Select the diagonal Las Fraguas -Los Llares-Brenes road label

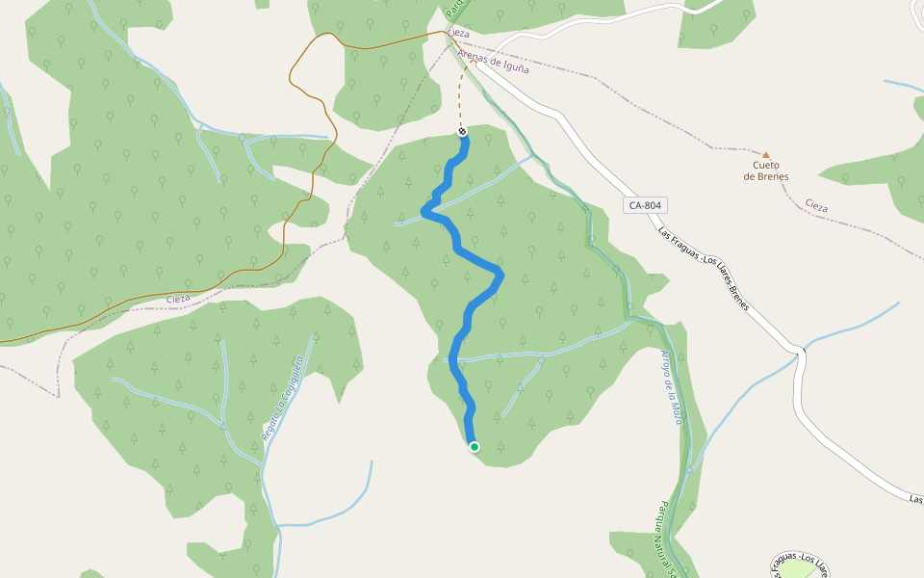[x=704, y=269]
